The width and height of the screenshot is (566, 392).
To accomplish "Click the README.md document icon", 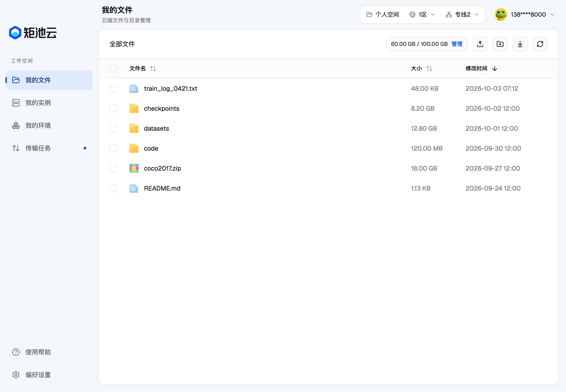I will (134, 188).
